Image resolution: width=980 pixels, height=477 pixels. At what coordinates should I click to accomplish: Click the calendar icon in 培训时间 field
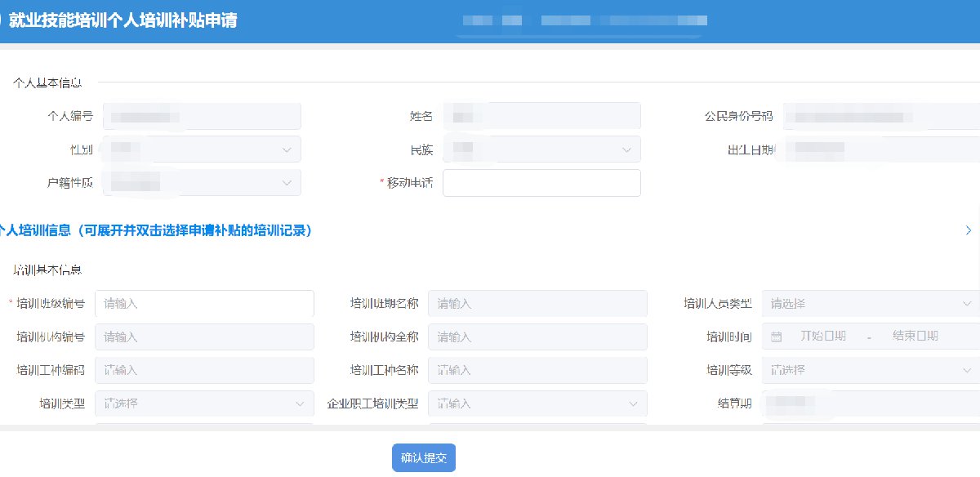[776, 337]
